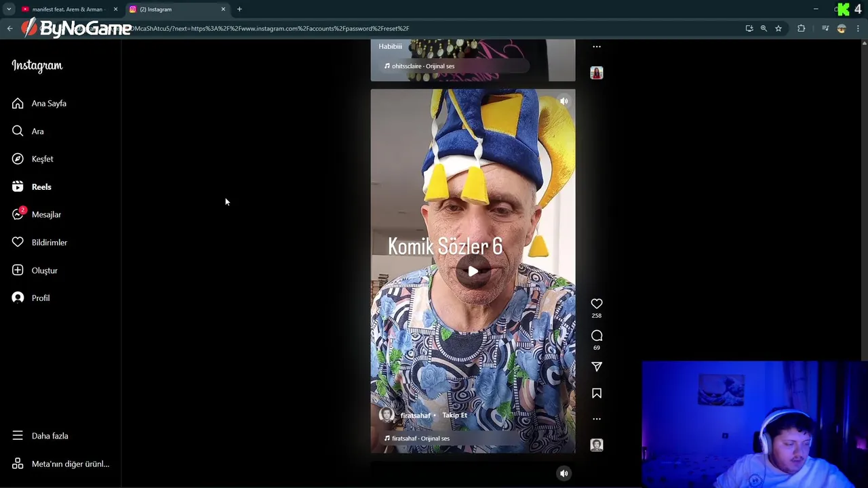This screenshot has height=488, width=868.
Task: Open the Chrome profile avatar
Action: tap(842, 28)
